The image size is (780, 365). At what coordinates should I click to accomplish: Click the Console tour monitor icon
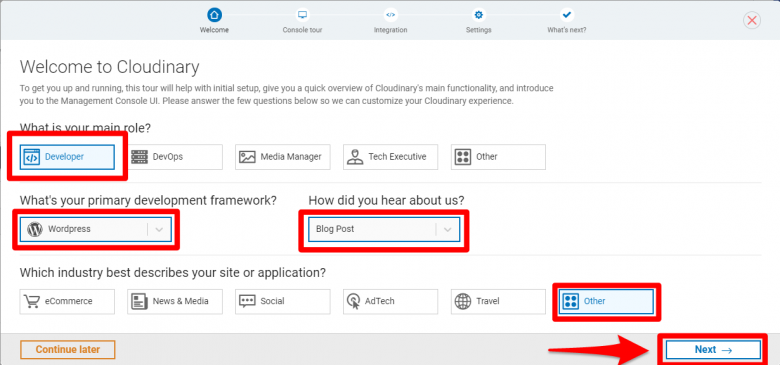click(x=302, y=15)
